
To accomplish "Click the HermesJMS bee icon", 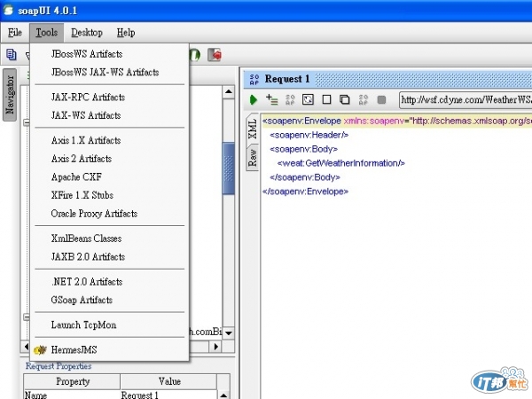I will (x=40, y=350).
